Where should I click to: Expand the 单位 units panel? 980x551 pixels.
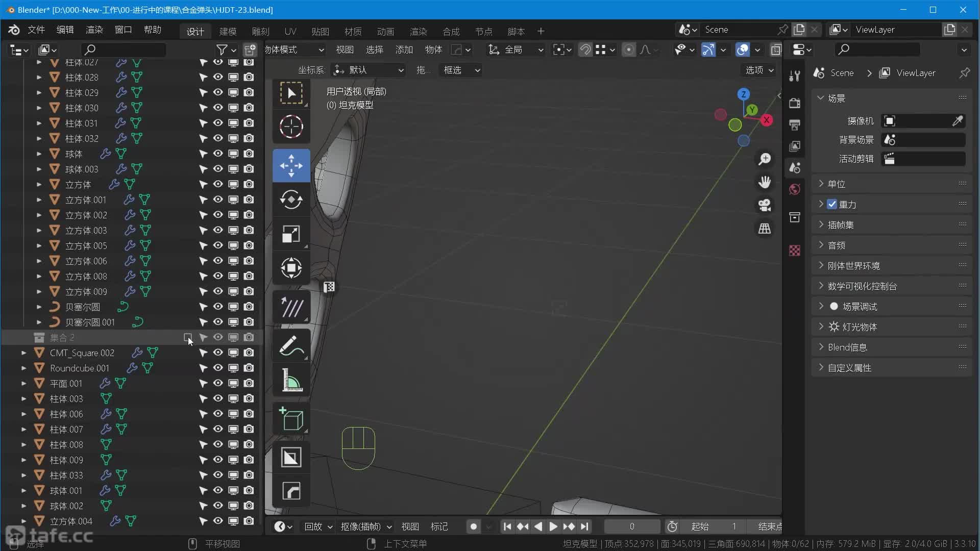coord(837,184)
